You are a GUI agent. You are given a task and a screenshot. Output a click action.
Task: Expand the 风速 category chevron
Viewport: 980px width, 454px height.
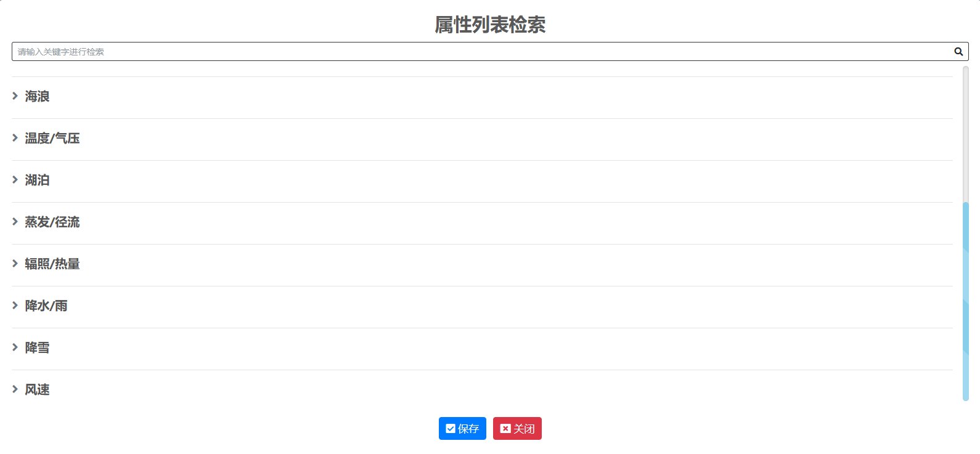(15, 389)
